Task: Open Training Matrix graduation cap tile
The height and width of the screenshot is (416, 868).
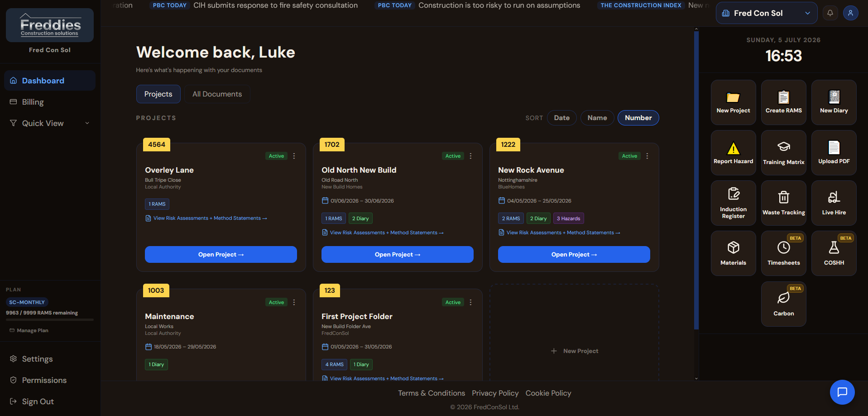Action: [783, 153]
